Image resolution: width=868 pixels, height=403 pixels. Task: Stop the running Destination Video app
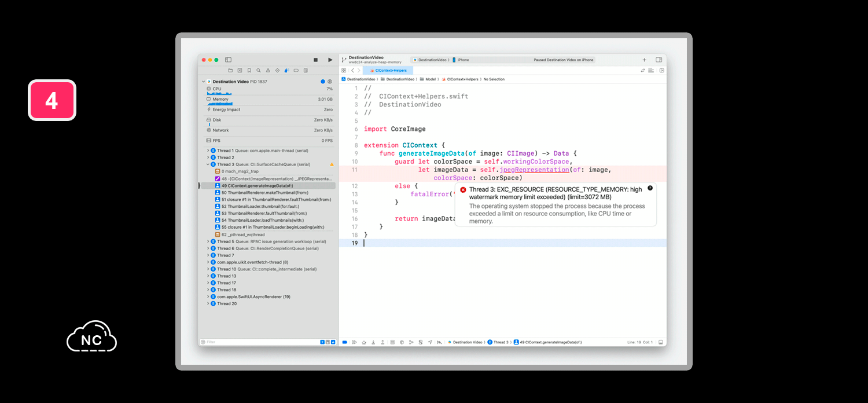coord(315,60)
